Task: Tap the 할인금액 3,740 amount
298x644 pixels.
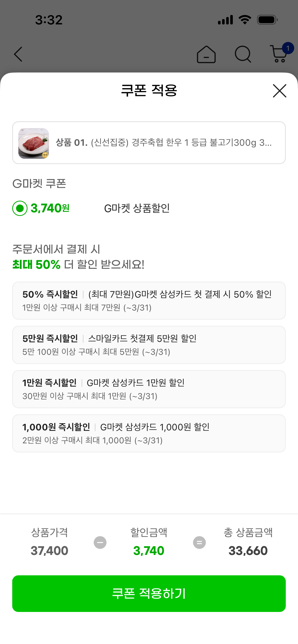Action: 149,551
